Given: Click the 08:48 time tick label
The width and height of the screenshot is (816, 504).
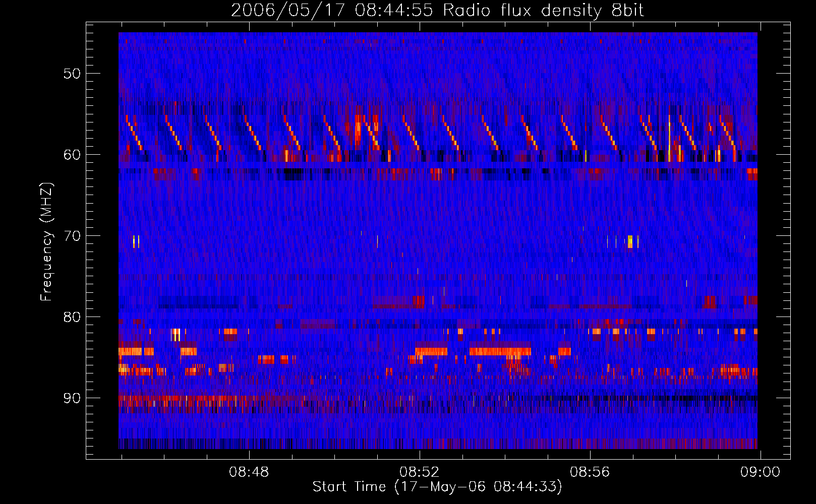Looking at the screenshot, I should coord(249,472).
